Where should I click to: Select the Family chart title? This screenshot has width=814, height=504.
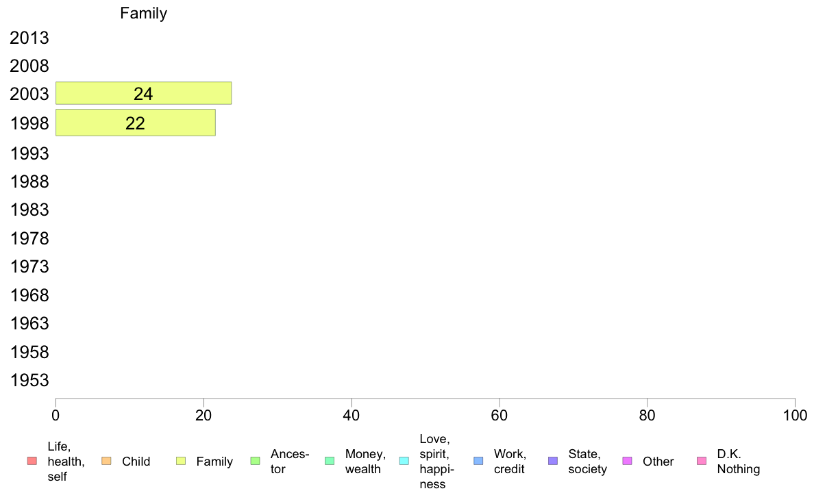point(144,13)
